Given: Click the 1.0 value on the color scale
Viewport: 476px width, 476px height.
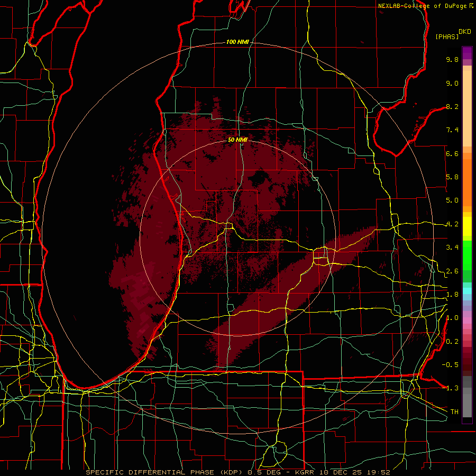Looking at the screenshot, I should point(452,318).
